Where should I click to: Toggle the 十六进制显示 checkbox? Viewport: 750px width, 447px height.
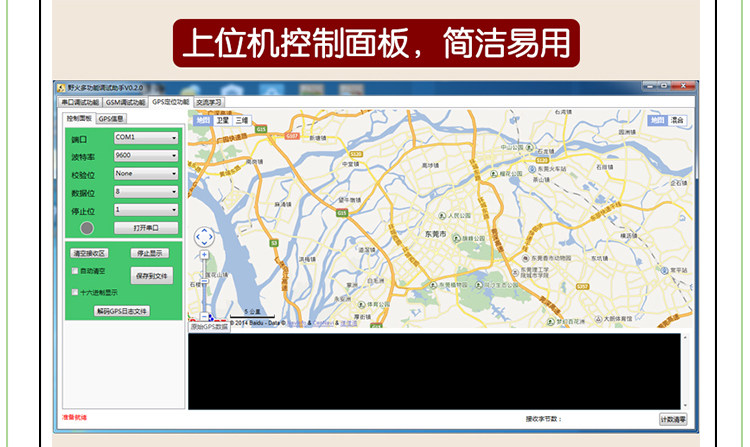click(x=75, y=292)
